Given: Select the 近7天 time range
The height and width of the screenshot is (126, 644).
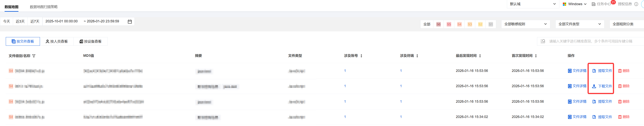Looking at the screenshot, I should pyautogui.click(x=35, y=21).
